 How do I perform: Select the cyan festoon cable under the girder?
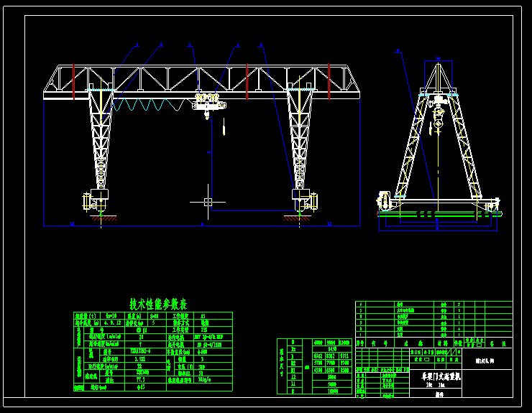148,103
